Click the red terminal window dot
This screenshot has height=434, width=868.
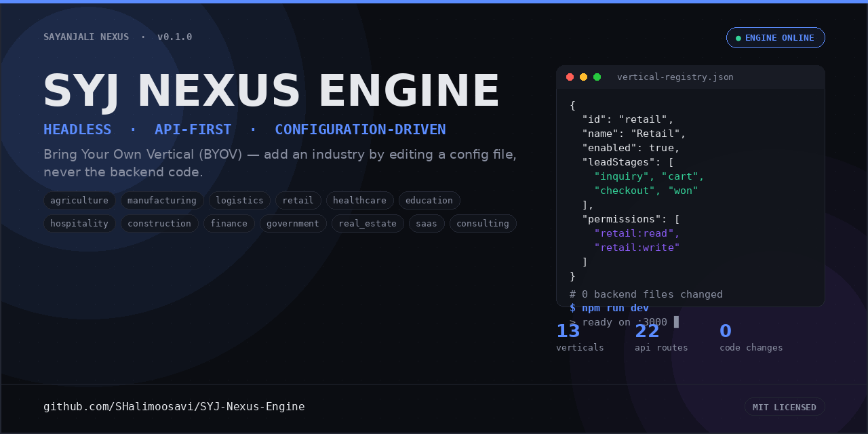(x=570, y=77)
